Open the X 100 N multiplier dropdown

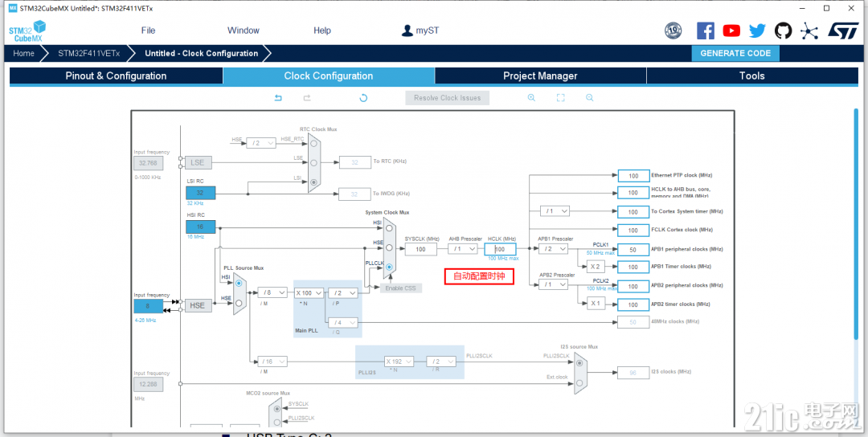click(x=309, y=292)
